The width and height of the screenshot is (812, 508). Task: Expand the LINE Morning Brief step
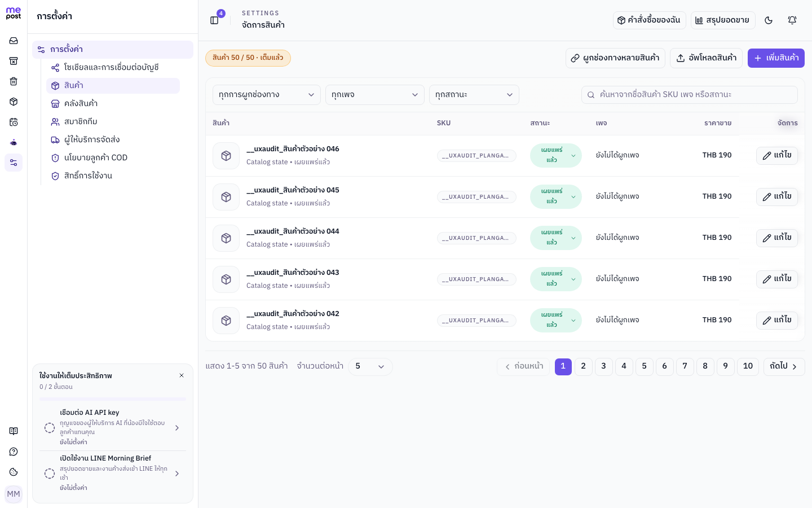113,474
